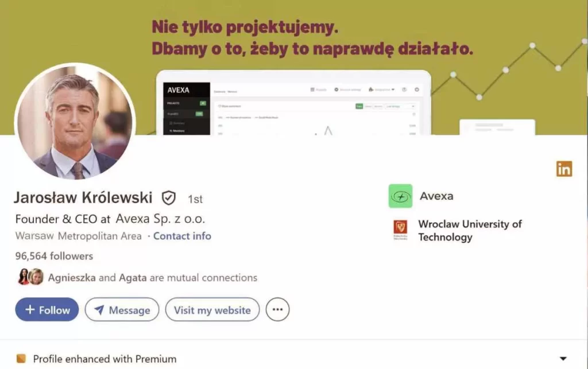Expand the Profile enhanced with Premium arrow

563,359
